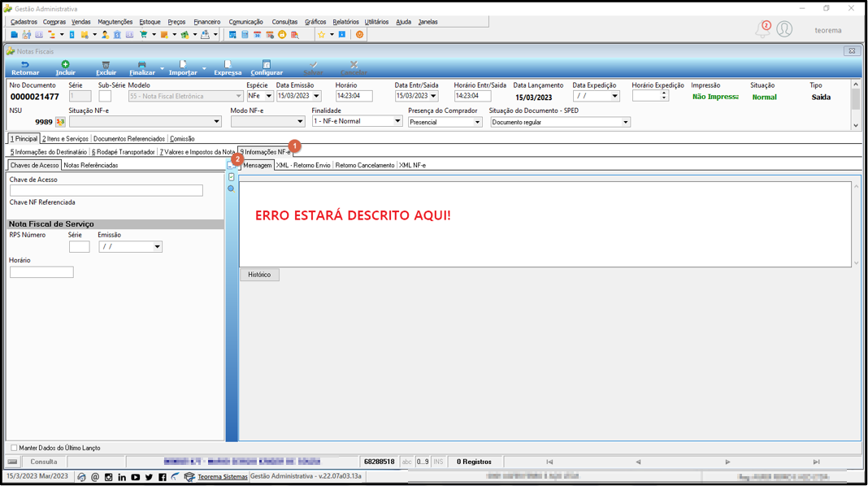Screen dimensions: 868x486
Task: Open the favorites star dropdown arrow
Action: [x=332, y=34]
